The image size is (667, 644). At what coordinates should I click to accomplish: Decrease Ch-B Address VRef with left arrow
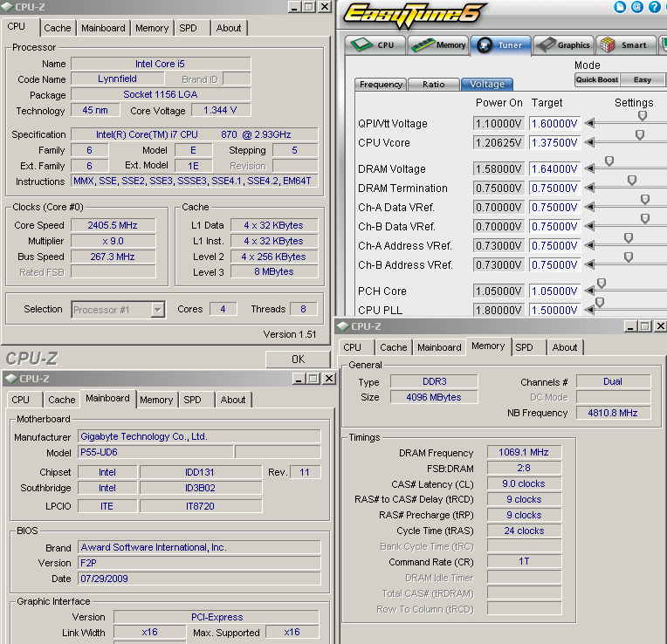[589, 264]
